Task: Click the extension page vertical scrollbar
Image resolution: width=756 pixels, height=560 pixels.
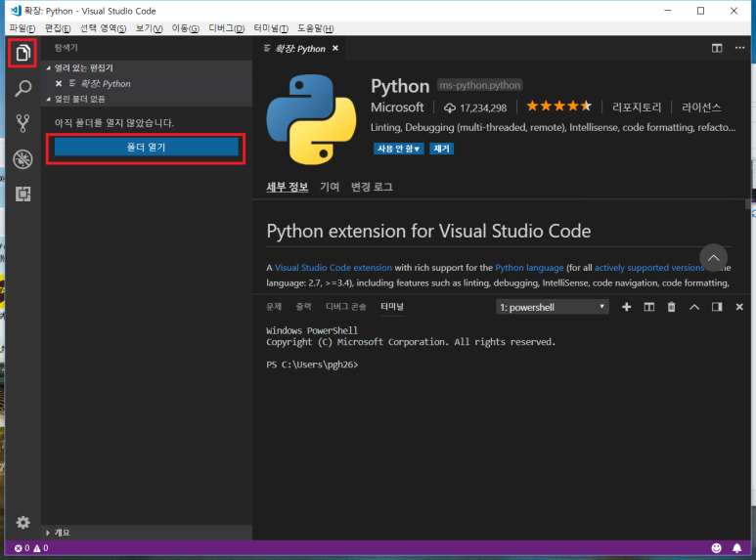Action: (748, 205)
